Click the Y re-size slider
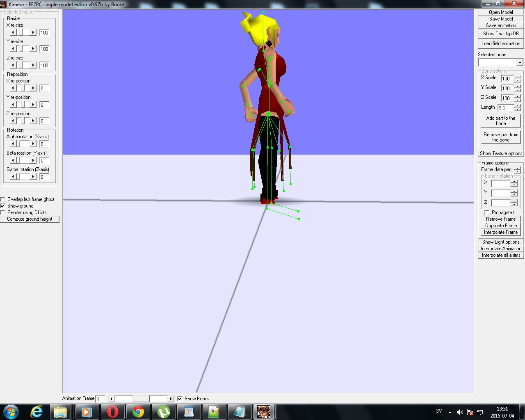The height and width of the screenshot is (420, 525). pyautogui.click(x=23, y=48)
